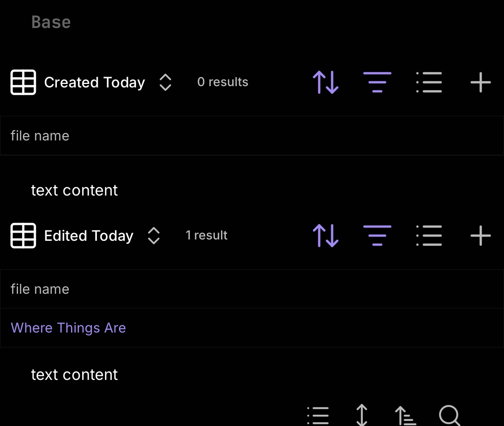504x426 pixels.
Task: Click the bottom sort-order icon beside search
Action: pyautogui.click(x=405, y=416)
